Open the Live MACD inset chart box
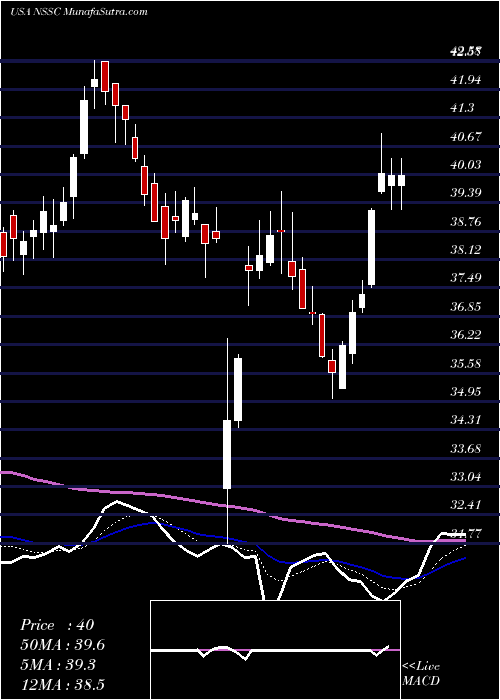500x700 pixels. coord(275,650)
